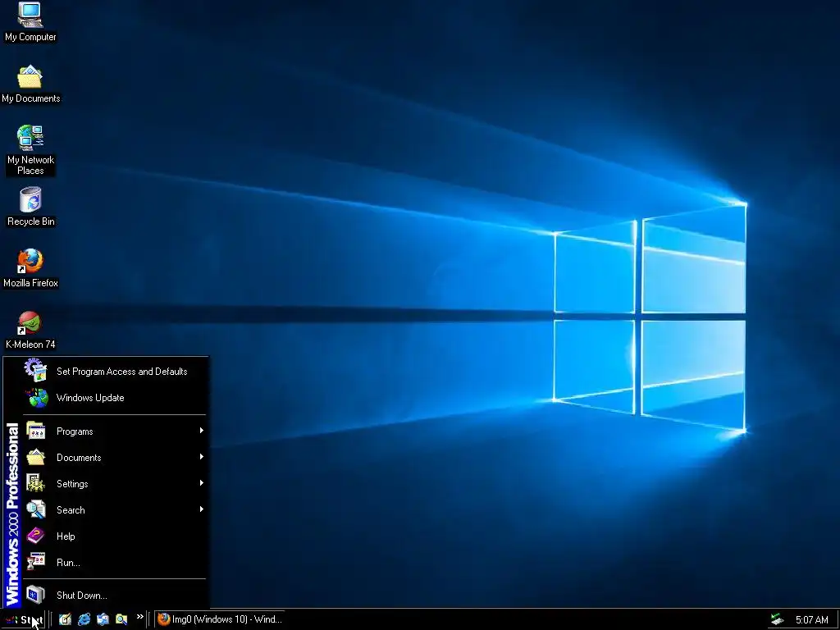
Task: Launch Internet Explorer from Quick Launch
Action: pos(84,619)
